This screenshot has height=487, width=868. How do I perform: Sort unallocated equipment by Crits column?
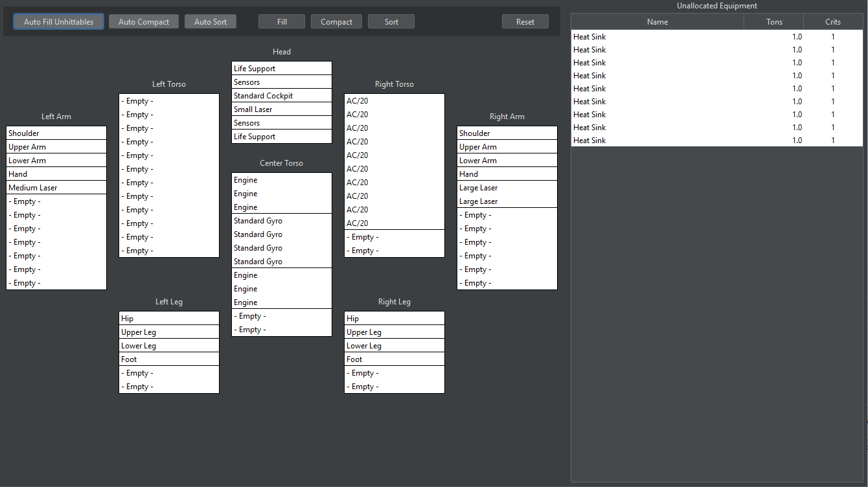(x=833, y=21)
